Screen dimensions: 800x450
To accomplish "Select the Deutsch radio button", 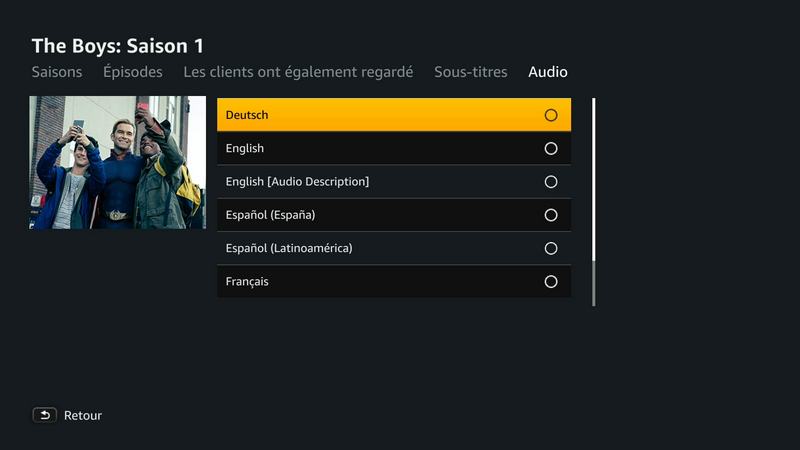I will point(551,115).
